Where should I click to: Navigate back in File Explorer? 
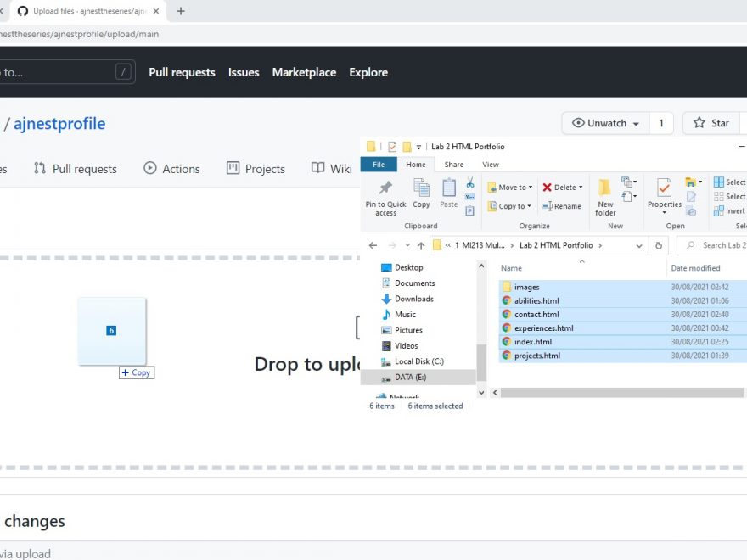point(373,245)
